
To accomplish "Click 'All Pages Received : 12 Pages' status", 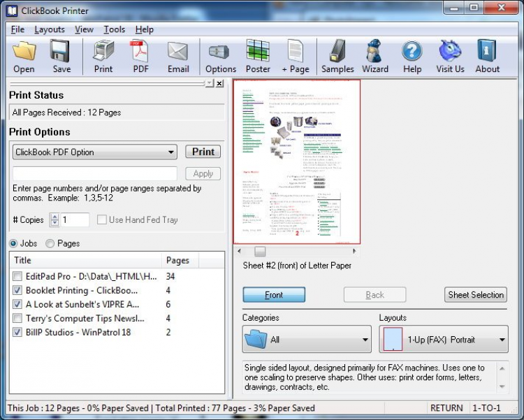I will [67, 113].
